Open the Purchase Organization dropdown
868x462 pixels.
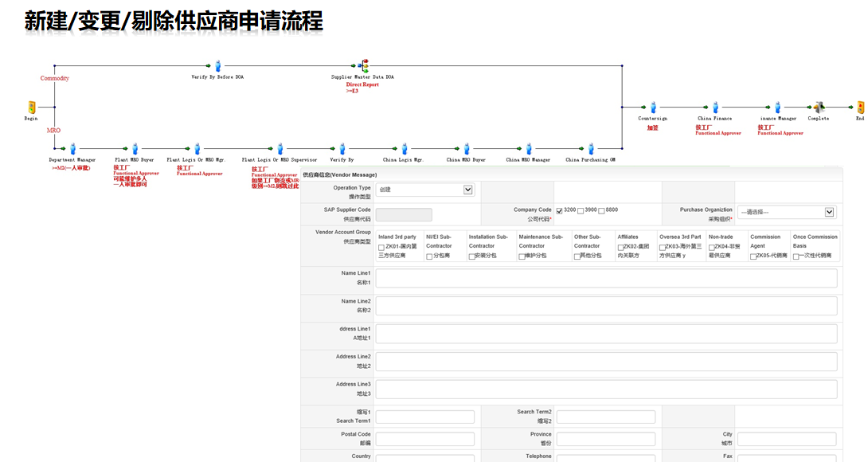tap(786, 212)
